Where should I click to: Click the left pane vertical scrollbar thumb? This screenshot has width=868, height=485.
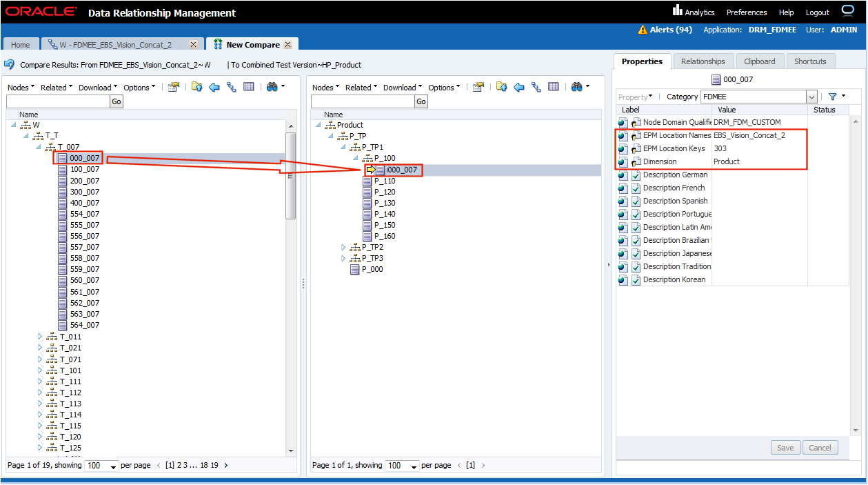point(290,176)
